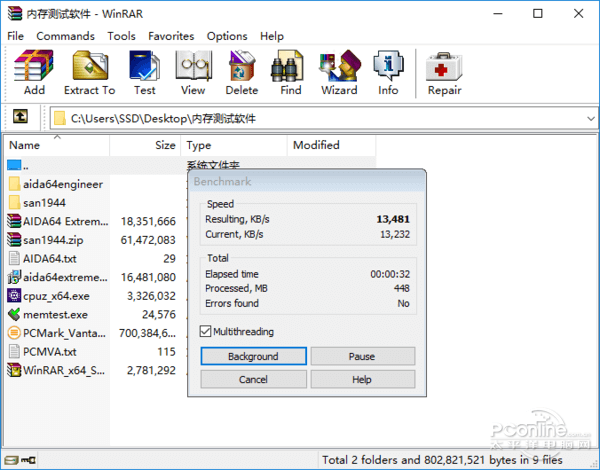Open the Commands menu
This screenshot has height=470, width=600.
[65, 36]
